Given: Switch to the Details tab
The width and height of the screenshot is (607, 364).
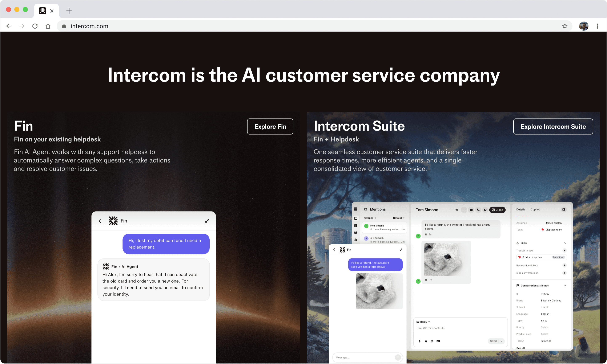Looking at the screenshot, I should (520, 209).
